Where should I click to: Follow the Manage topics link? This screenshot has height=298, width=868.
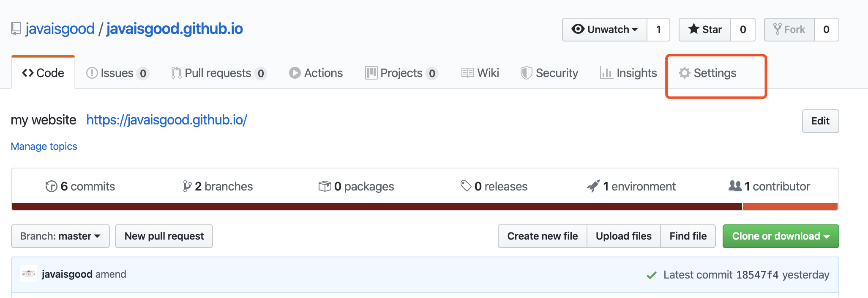[44, 146]
